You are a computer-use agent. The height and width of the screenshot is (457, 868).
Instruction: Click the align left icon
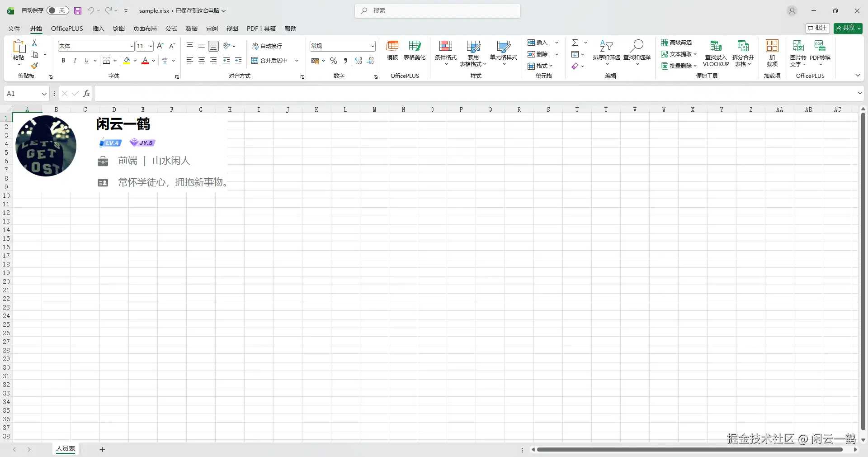click(190, 61)
